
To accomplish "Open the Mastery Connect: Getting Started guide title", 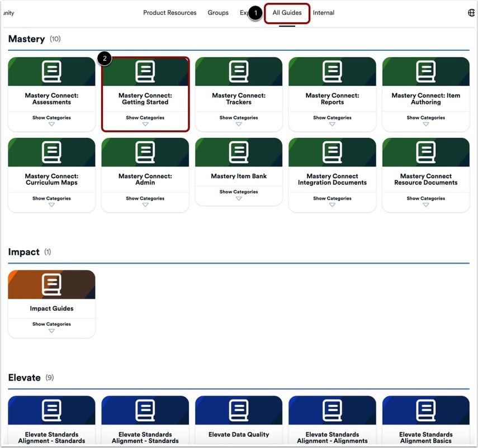I will pos(145,99).
